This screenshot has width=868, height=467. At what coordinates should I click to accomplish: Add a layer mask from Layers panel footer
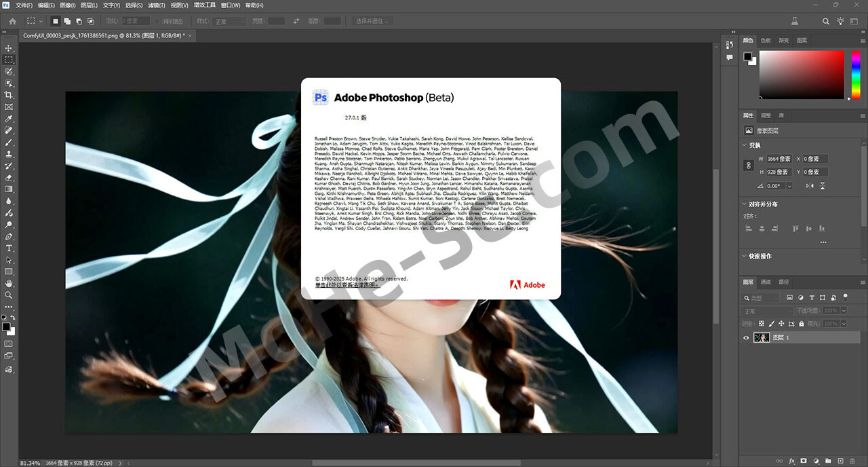[x=804, y=461]
